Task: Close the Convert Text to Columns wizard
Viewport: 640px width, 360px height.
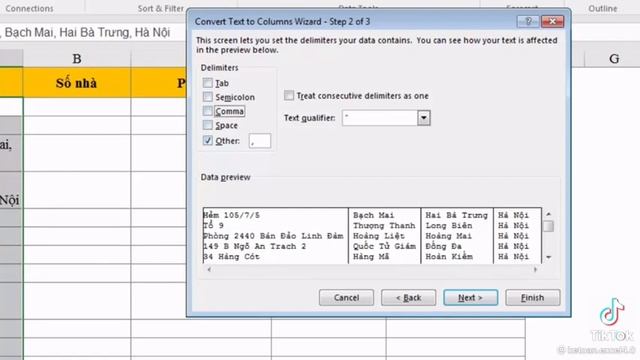Action: (x=552, y=21)
